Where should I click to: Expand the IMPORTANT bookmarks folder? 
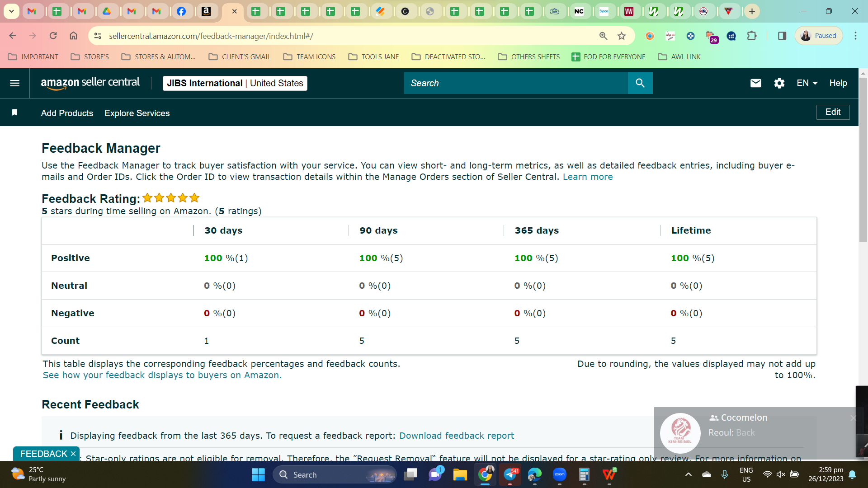pyautogui.click(x=33, y=57)
